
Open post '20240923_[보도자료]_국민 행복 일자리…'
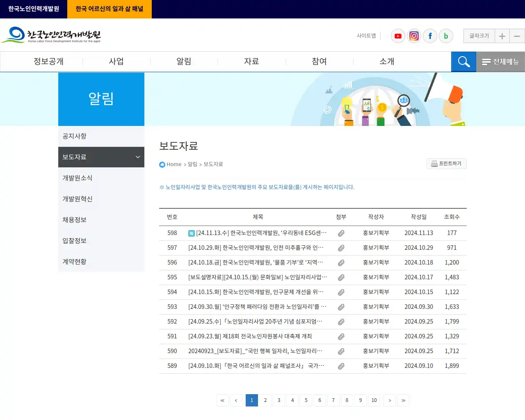[x=255, y=351]
